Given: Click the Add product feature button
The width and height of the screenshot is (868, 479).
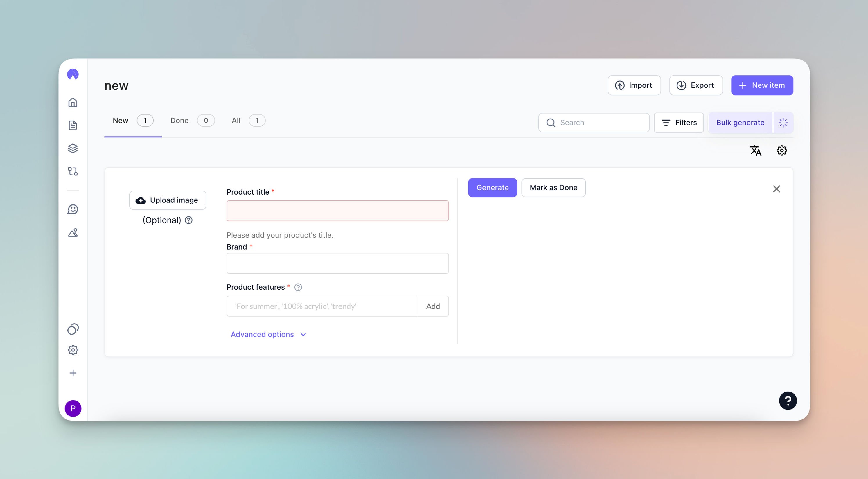Looking at the screenshot, I should coord(433,306).
